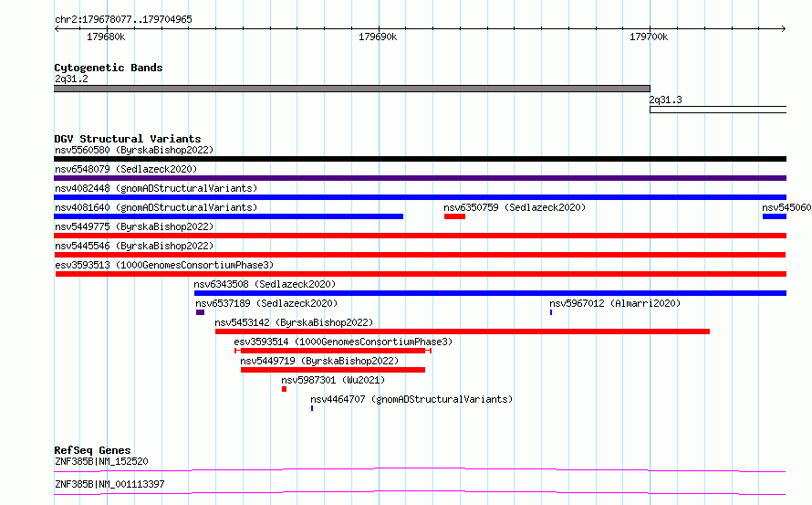Click the small red nsv6350759 bar
Screen dimensions: 812x505
(454, 216)
